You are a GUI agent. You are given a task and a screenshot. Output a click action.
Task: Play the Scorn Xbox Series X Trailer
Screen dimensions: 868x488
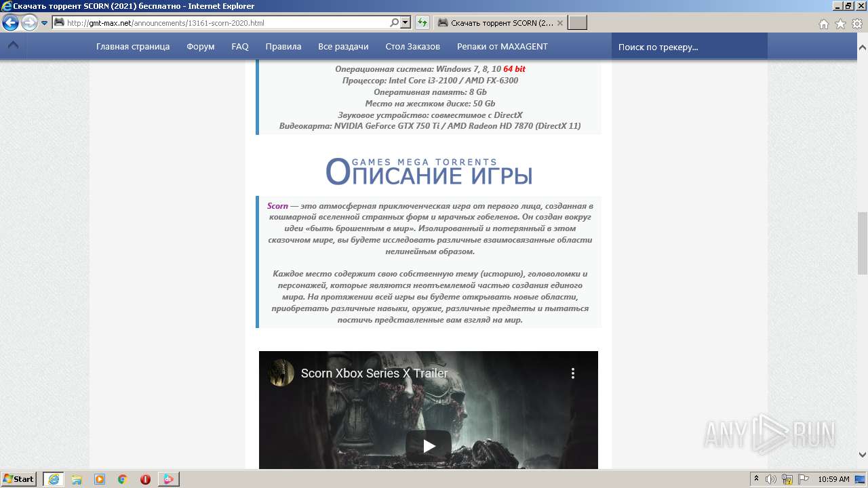click(x=429, y=445)
